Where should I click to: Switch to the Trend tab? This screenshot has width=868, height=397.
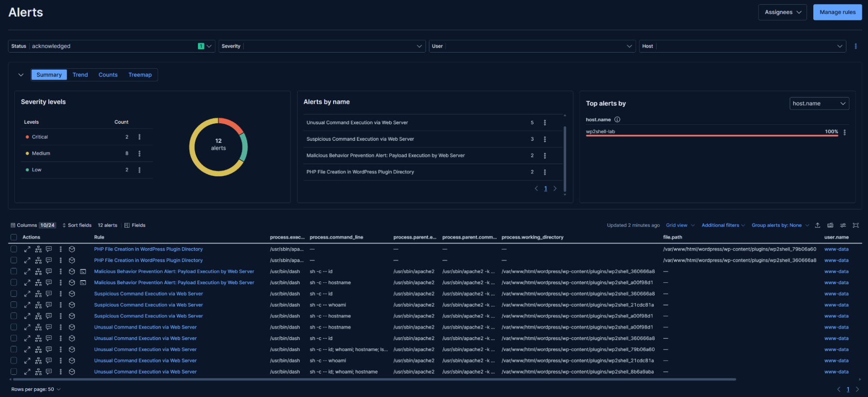tap(80, 75)
